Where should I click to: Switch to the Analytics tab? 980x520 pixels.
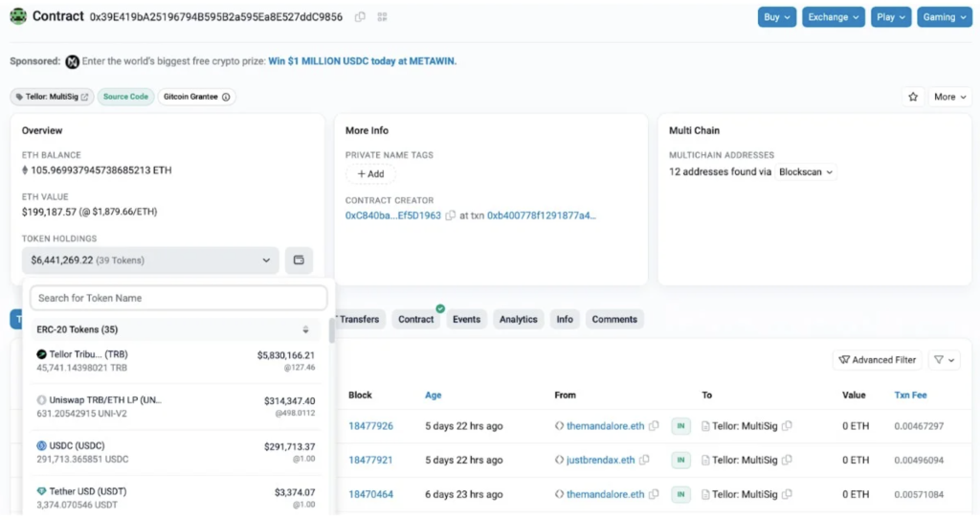(518, 319)
